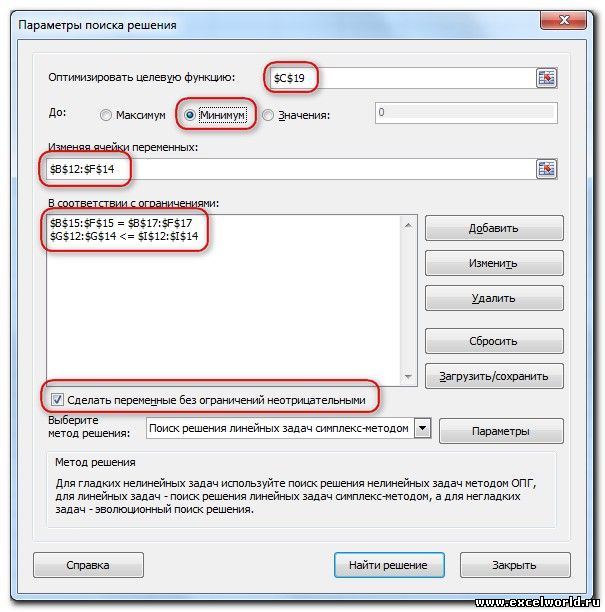605x612 pixels.
Task: Click the simplex method combo box text
Action: pyautogui.click(x=279, y=428)
